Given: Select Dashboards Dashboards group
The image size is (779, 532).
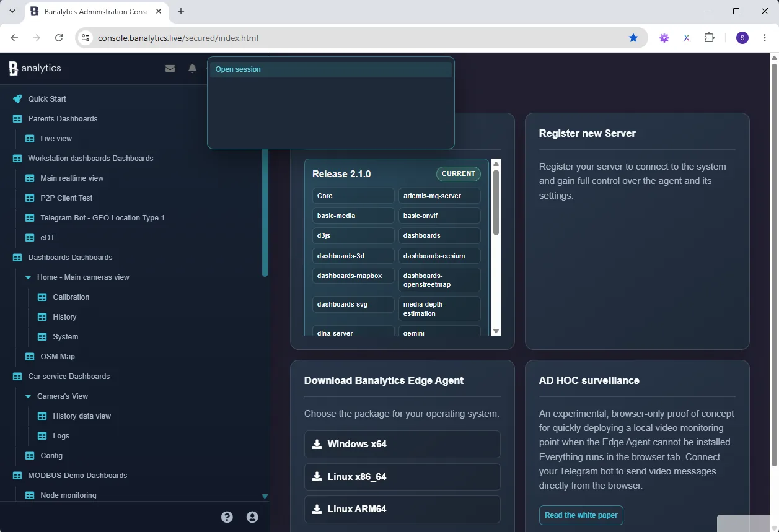Looking at the screenshot, I should click(x=70, y=258).
